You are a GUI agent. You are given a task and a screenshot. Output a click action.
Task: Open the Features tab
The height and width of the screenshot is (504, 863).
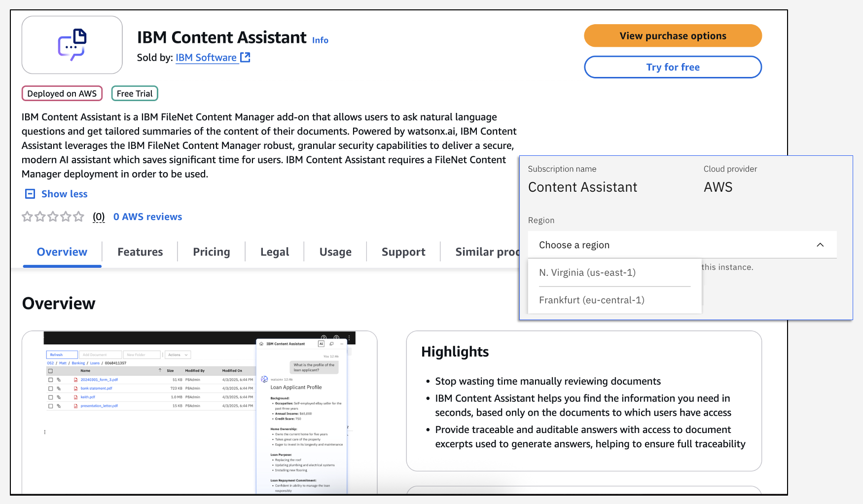tap(140, 252)
